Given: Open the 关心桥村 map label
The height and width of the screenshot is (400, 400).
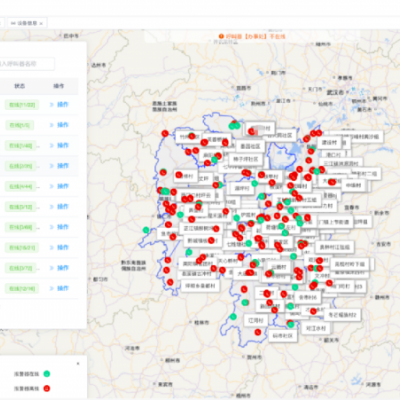Looking at the screenshot, I should pos(228,261).
